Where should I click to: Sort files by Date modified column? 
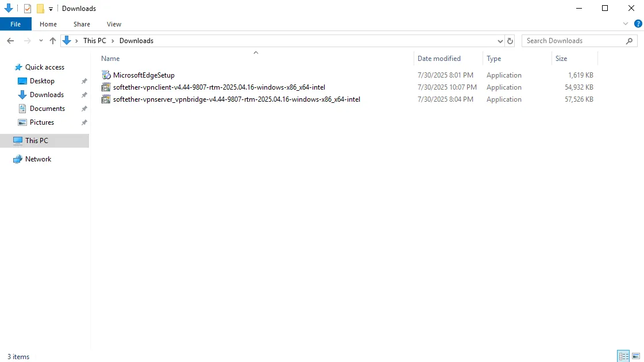point(439,59)
